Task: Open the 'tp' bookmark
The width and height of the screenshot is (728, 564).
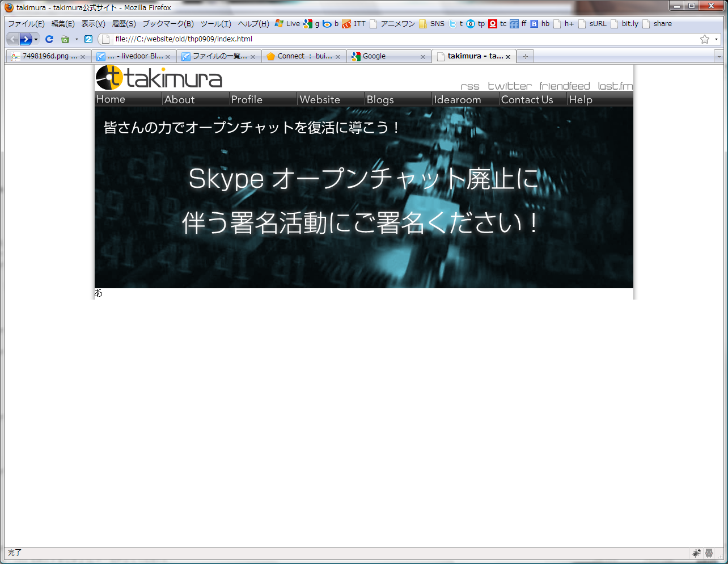Action: (x=476, y=24)
